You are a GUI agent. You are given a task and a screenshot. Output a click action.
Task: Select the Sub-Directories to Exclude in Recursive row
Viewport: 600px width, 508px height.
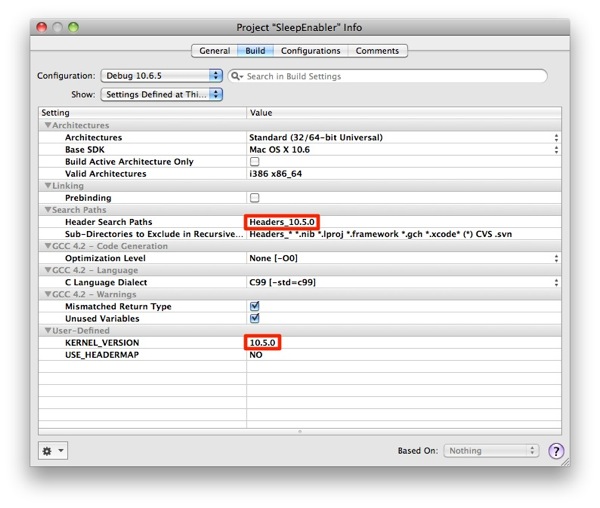pyautogui.click(x=300, y=234)
